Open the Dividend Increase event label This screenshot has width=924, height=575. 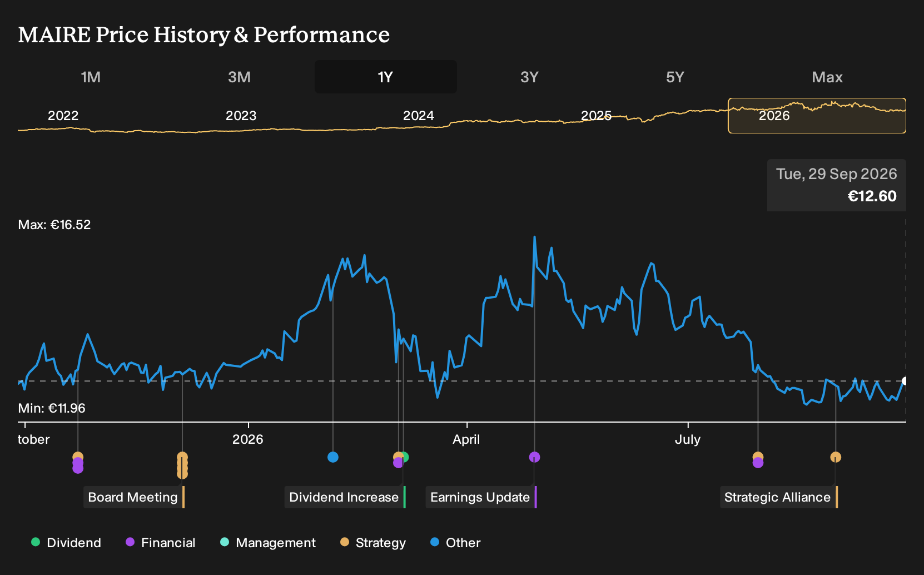(344, 497)
